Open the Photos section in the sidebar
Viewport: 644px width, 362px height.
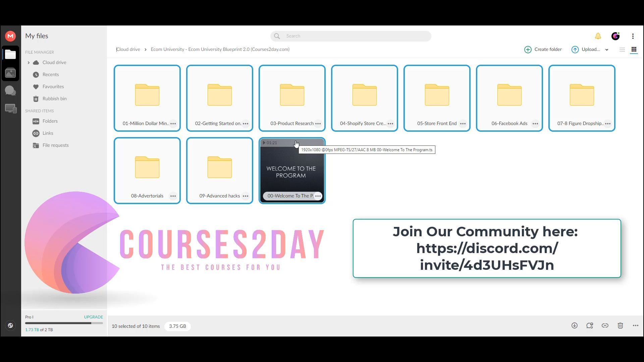coord(10,73)
